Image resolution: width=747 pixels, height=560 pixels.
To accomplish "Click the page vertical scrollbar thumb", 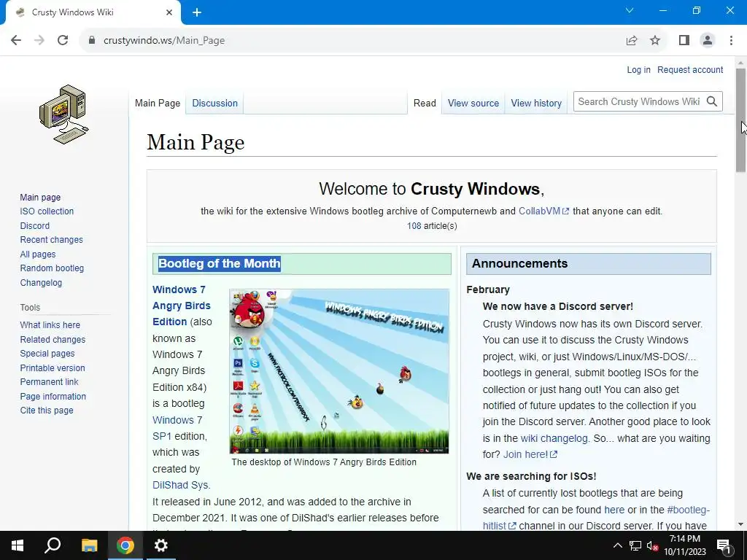I will pos(740,120).
